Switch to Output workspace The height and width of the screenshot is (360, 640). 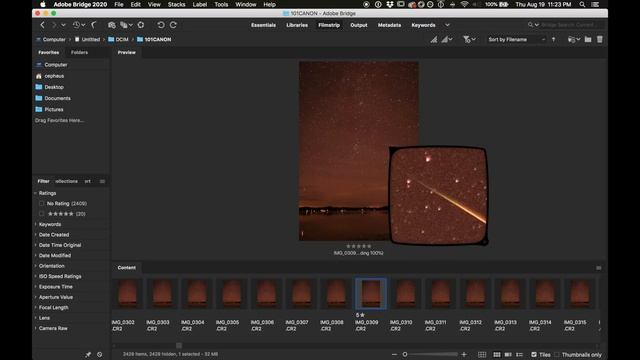point(359,25)
